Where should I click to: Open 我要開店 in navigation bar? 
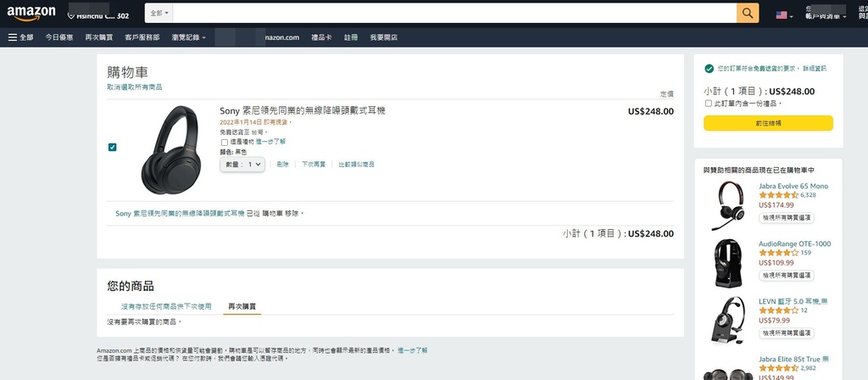tap(384, 37)
